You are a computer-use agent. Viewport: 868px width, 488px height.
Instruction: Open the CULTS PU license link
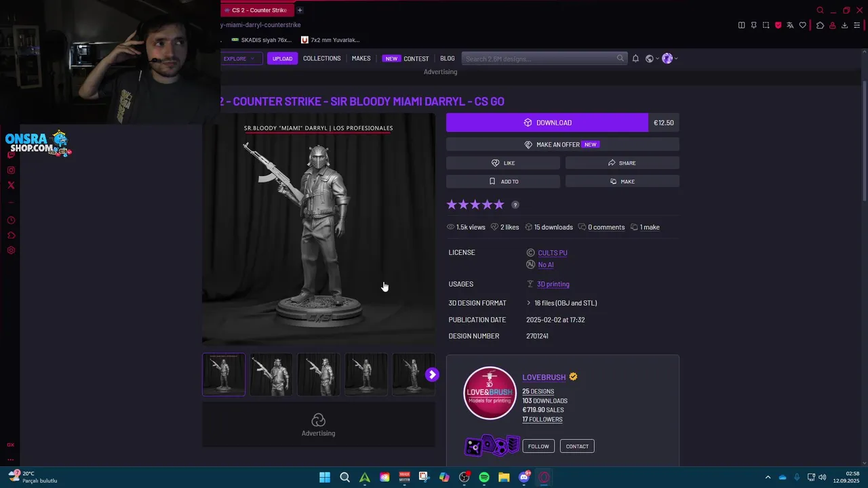click(552, 253)
